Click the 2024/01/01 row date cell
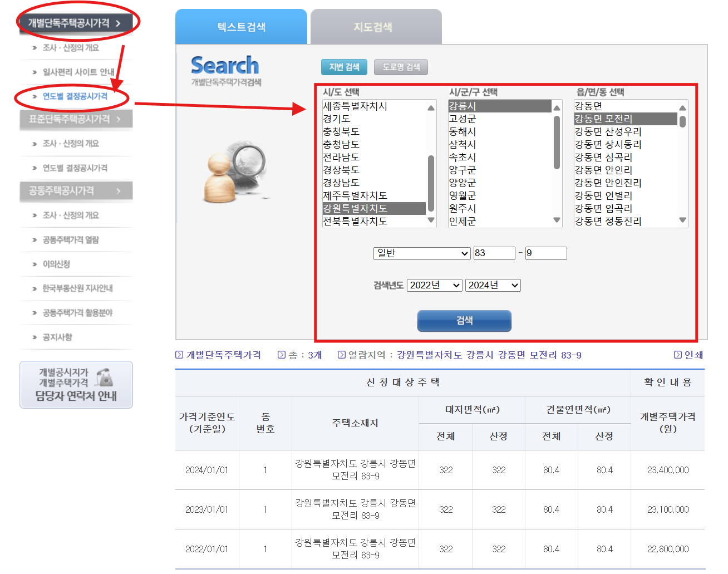 click(x=207, y=470)
